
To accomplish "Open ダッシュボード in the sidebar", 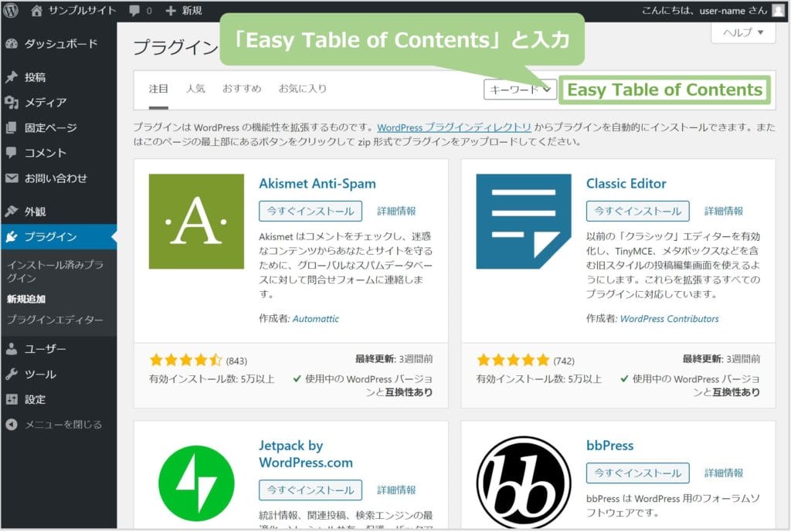I will 60,44.
